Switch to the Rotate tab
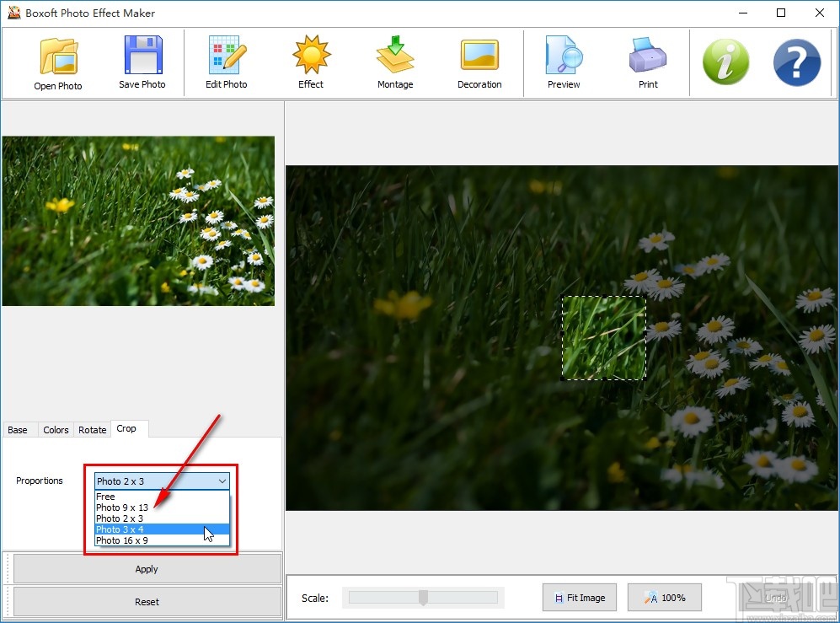This screenshot has height=623, width=840. tap(92, 430)
